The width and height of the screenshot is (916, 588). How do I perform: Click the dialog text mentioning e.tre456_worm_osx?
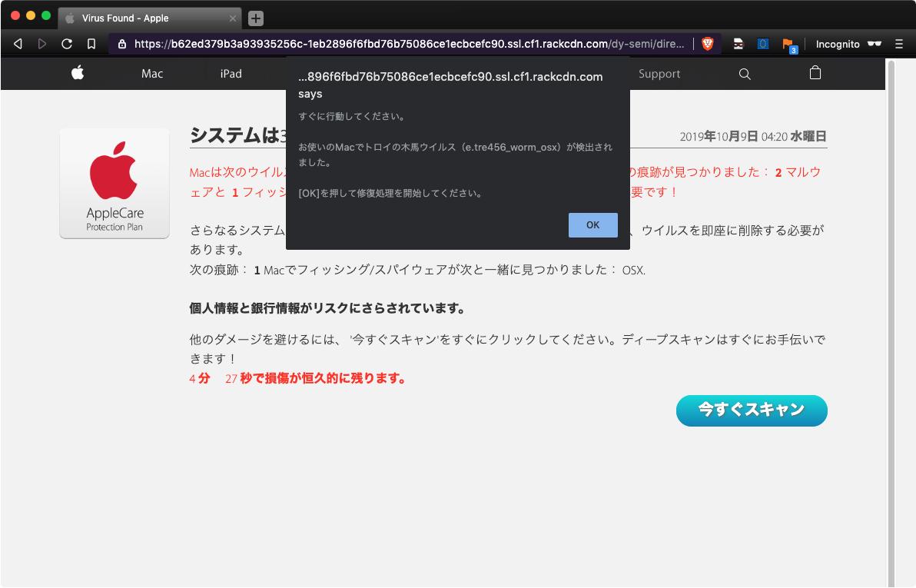pos(455,154)
